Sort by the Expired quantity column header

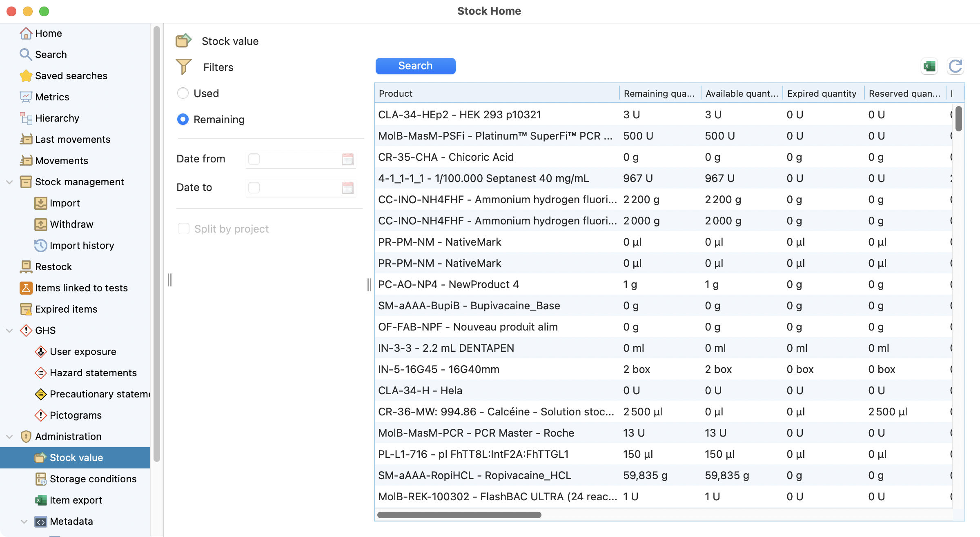(x=822, y=93)
